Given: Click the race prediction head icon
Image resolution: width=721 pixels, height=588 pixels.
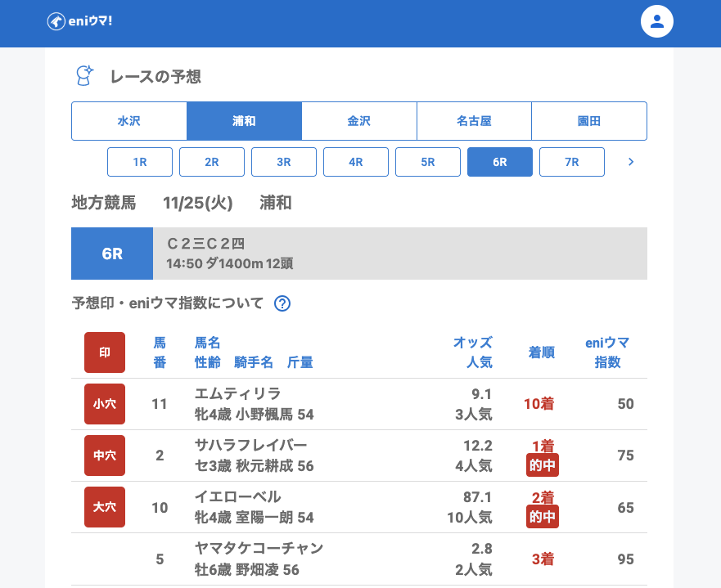Looking at the screenshot, I should [84, 76].
